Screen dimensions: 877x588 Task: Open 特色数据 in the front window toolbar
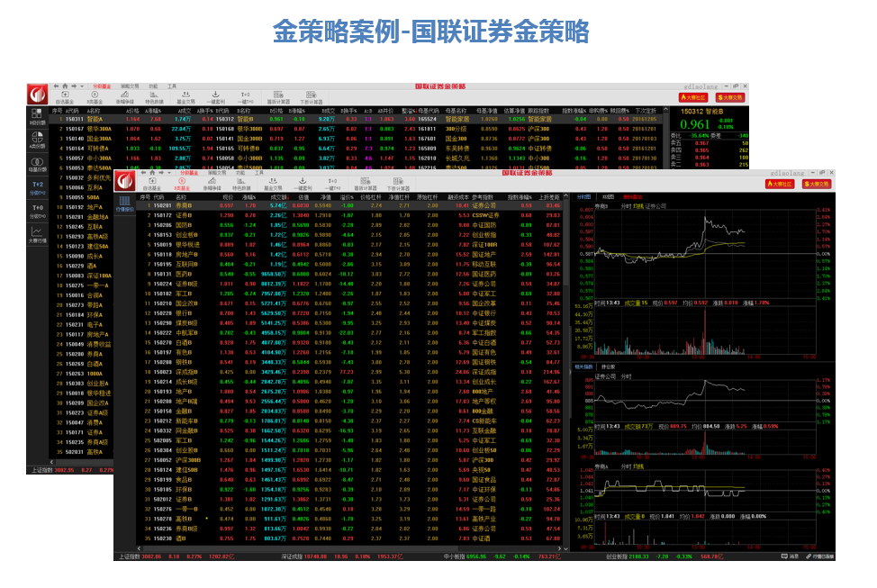pos(241,184)
